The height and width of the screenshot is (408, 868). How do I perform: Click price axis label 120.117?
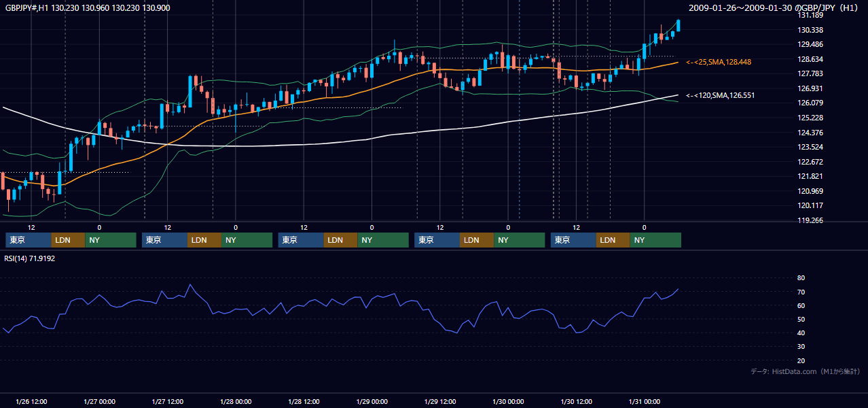tap(810, 205)
